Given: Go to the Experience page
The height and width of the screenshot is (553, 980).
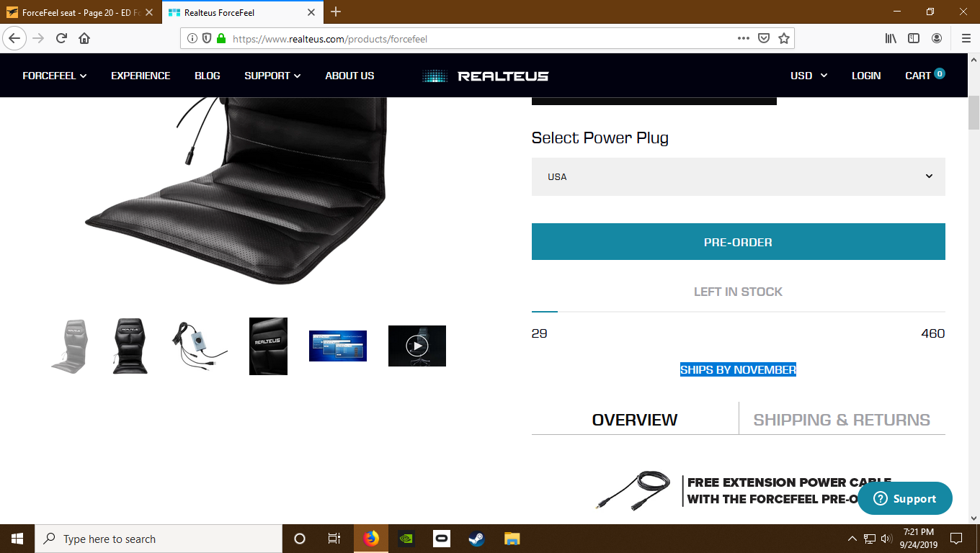Looking at the screenshot, I should click(141, 76).
